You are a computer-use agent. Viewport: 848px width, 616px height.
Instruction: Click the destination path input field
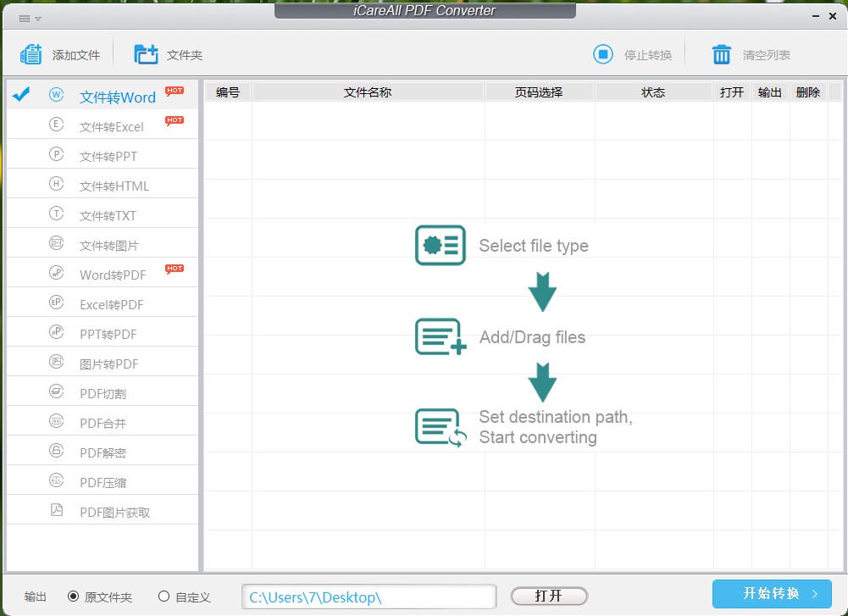pos(369,597)
